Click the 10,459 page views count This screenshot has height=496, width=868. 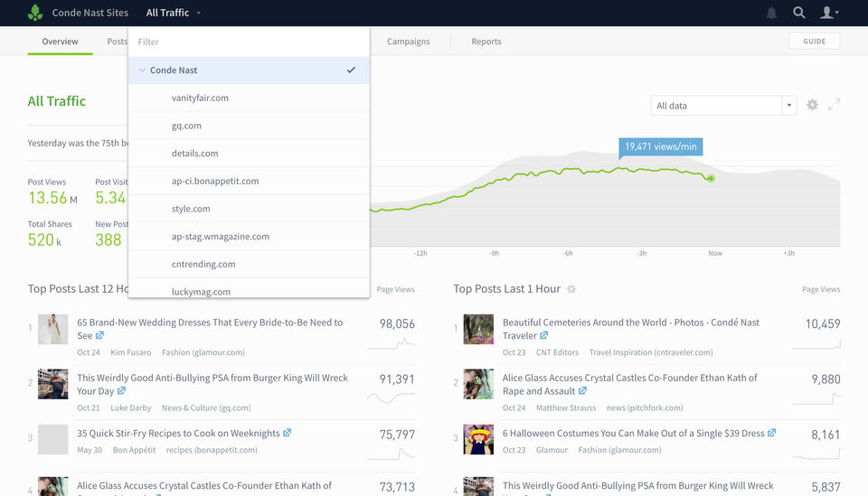(x=823, y=323)
